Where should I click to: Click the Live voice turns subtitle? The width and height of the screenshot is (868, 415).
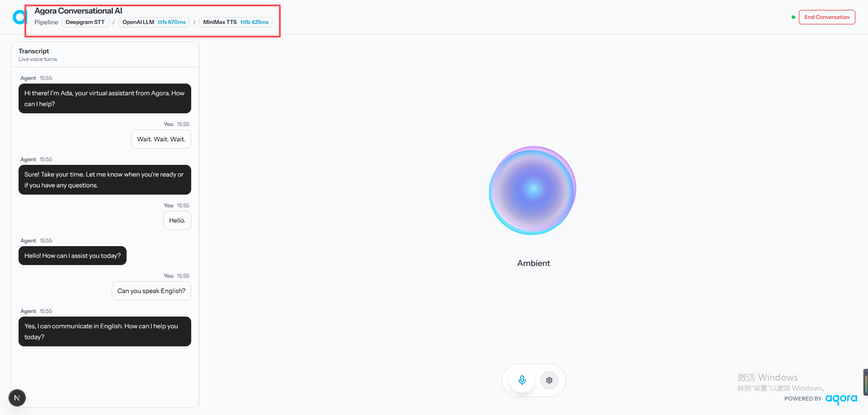[x=38, y=59]
